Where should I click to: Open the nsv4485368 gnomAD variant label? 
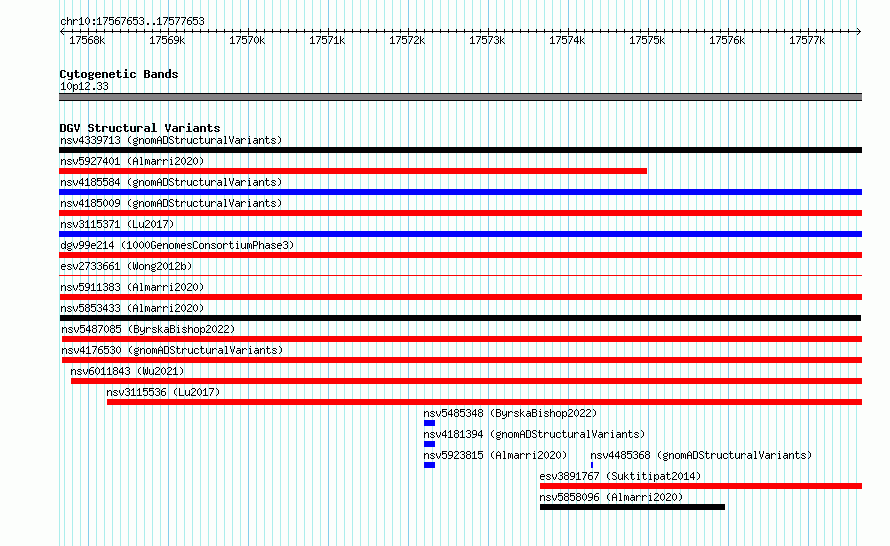point(701,455)
